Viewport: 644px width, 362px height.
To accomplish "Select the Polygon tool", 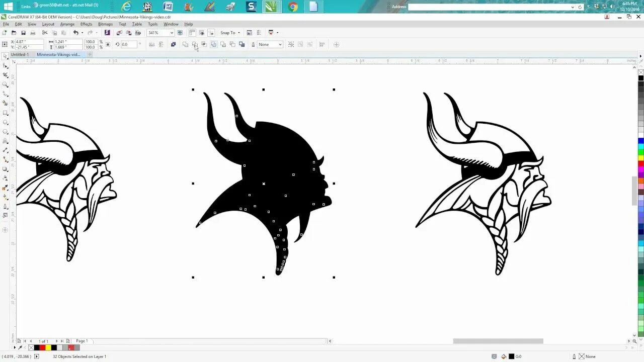I will 6,131.
